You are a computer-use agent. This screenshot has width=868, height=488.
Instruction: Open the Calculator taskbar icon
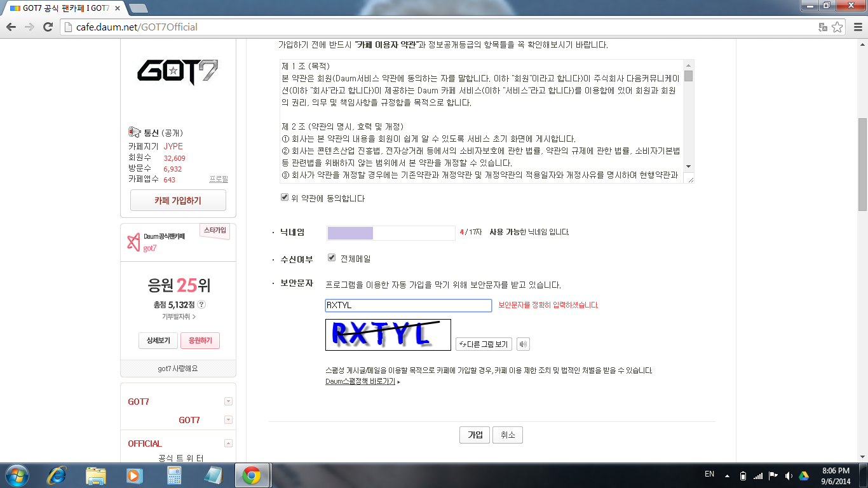point(173,475)
